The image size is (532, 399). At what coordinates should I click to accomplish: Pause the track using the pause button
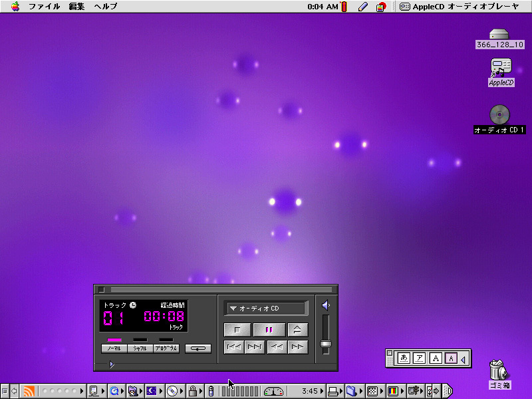(x=269, y=330)
